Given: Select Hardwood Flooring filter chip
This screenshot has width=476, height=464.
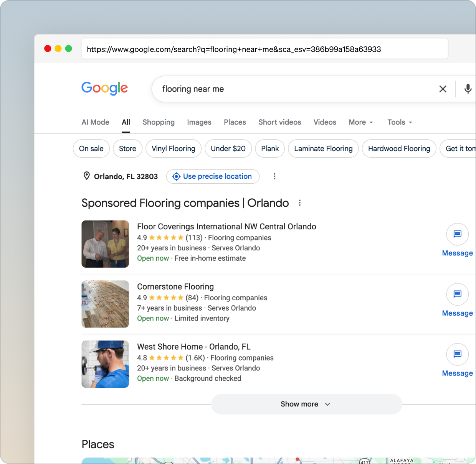Looking at the screenshot, I should click(399, 148).
